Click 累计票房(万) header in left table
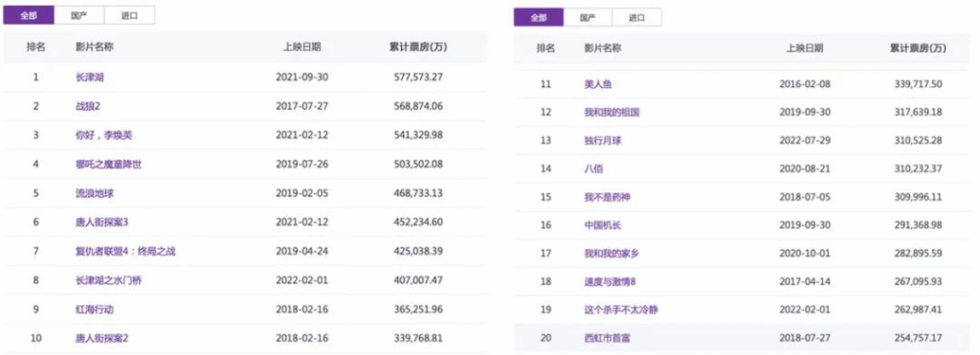 click(x=418, y=47)
